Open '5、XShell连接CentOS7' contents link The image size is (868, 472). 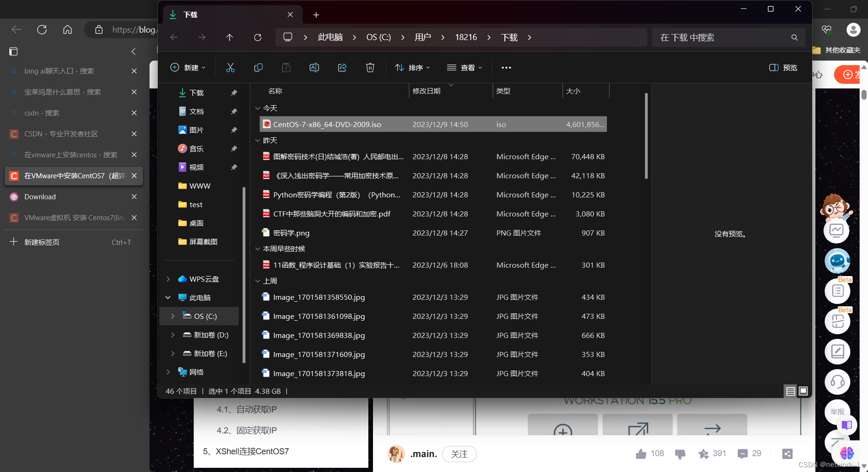click(x=246, y=452)
